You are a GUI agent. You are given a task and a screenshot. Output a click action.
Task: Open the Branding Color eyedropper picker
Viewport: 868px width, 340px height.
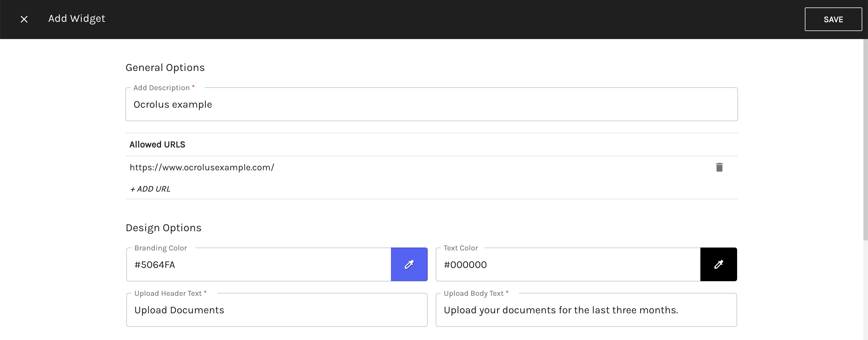pos(409,264)
